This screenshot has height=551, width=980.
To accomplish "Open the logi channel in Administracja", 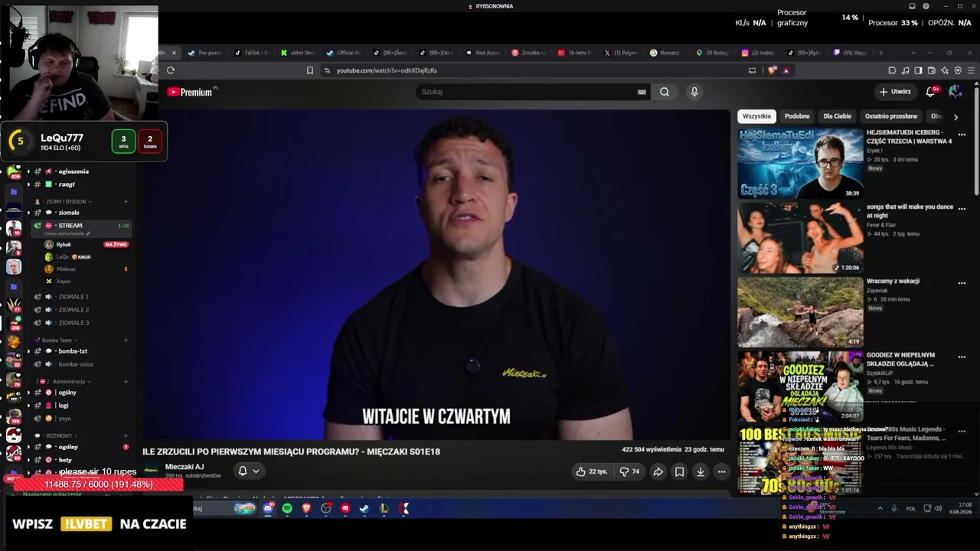I will pos(64,406).
